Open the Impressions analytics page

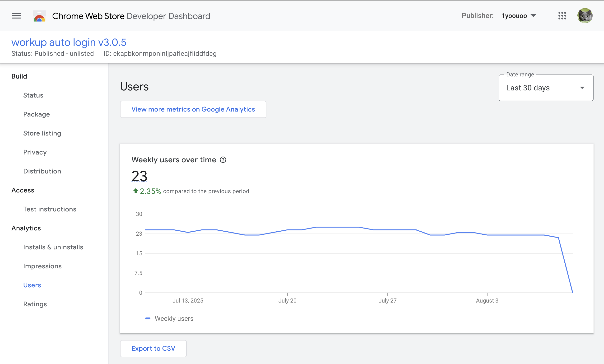click(42, 266)
